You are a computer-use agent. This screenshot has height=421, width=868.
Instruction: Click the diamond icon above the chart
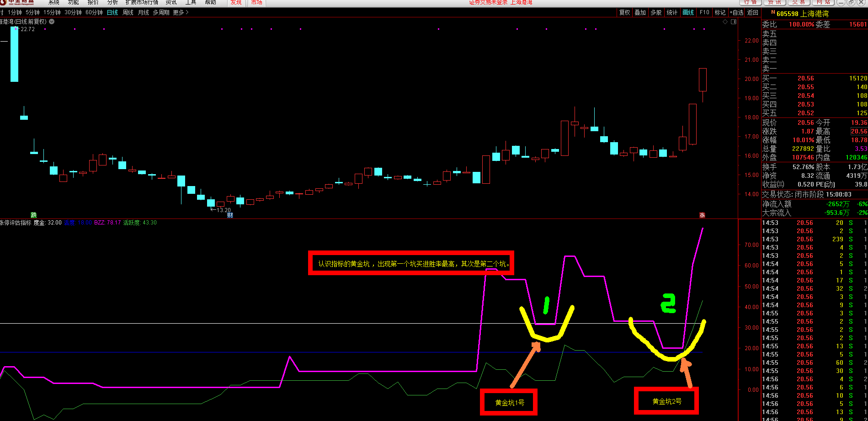pos(725,22)
